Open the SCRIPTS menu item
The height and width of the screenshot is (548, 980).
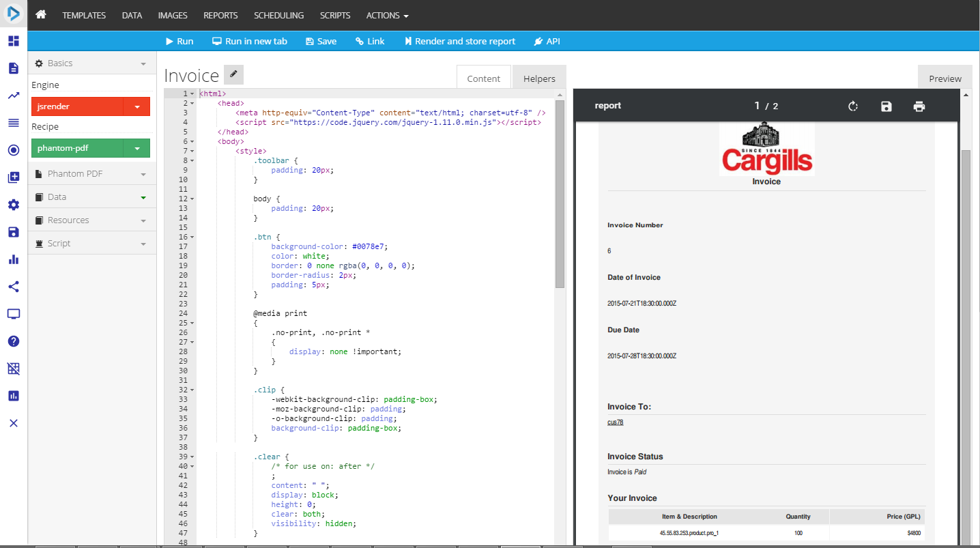(x=335, y=15)
